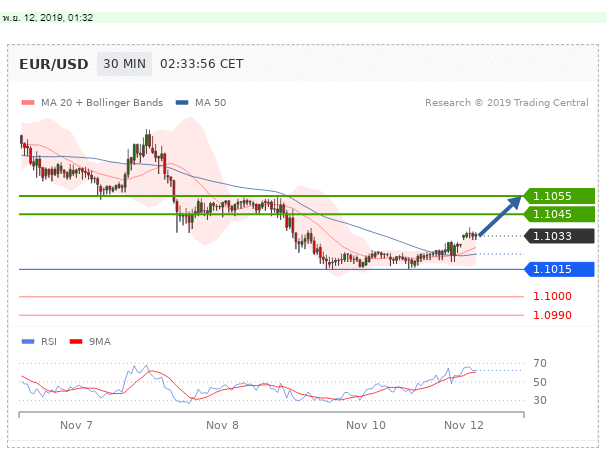Click Research © 2019 Trading Central credit
This screenshot has width=606, height=450.
click(507, 103)
